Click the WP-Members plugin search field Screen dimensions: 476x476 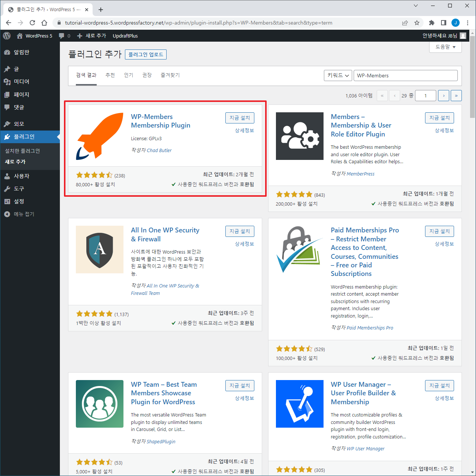[x=406, y=75]
